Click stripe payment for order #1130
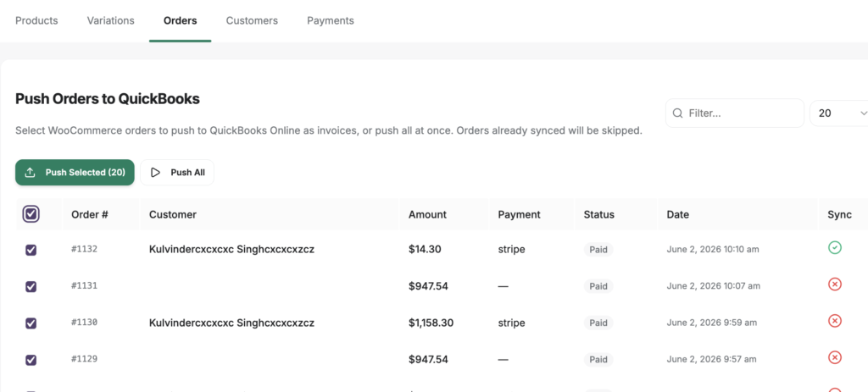The height and width of the screenshot is (392, 868). click(x=511, y=323)
